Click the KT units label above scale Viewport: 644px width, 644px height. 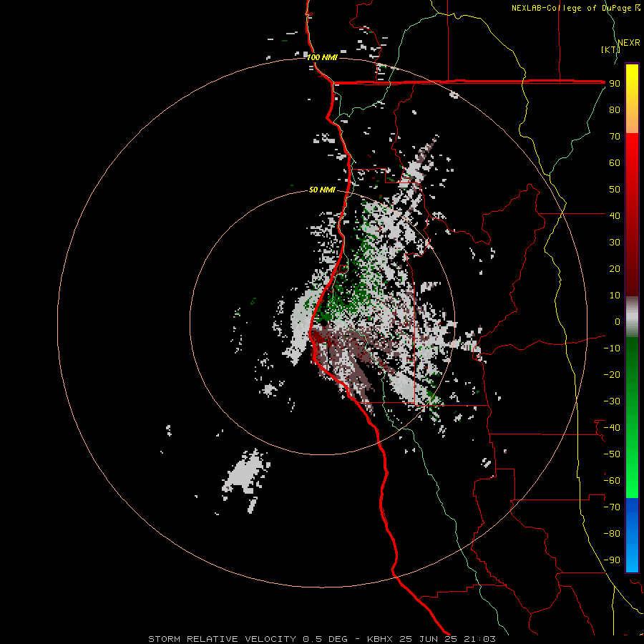pyautogui.click(x=610, y=49)
